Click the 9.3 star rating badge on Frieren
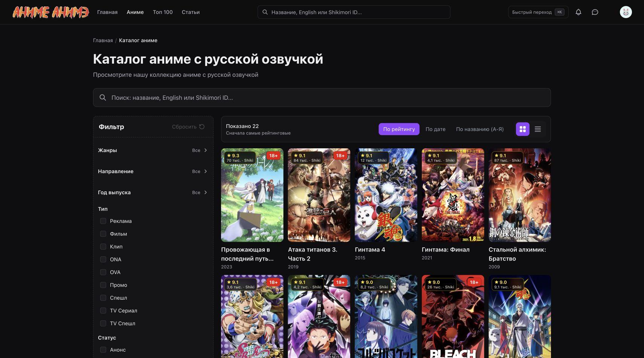This screenshot has height=358, width=644. pos(240,158)
